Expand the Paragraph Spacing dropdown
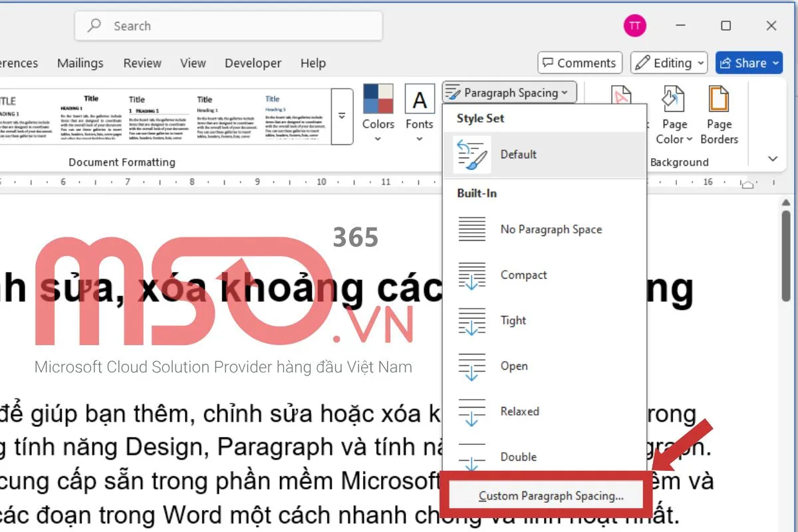The width and height of the screenshot is (798, 532). coord(509,92)
